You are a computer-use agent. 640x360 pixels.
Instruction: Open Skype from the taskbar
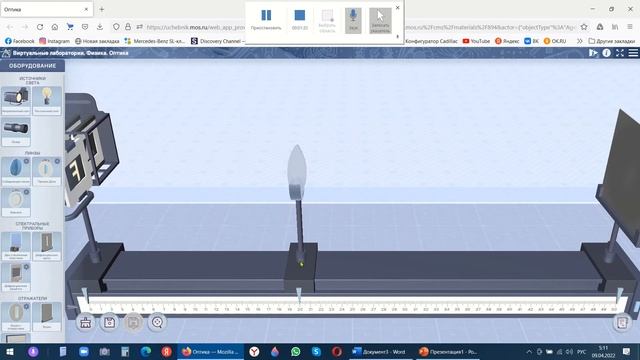pyautogui.click(x=316, y=352)
